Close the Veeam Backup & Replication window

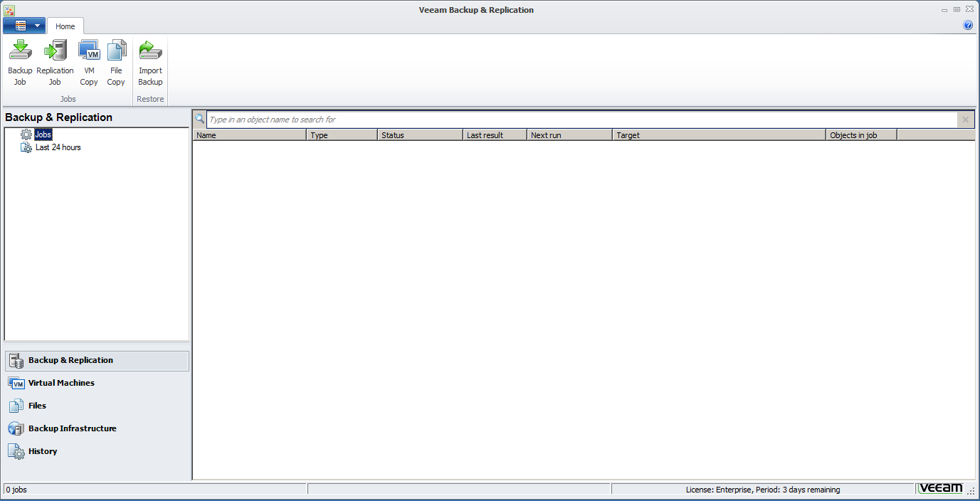pyautogui.click(x=969, y=10)
